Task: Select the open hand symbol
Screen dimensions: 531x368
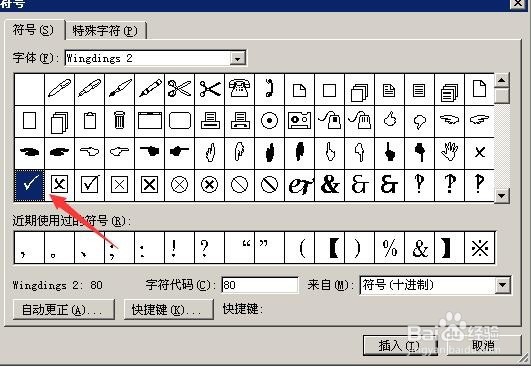Action: coord(449,152)
